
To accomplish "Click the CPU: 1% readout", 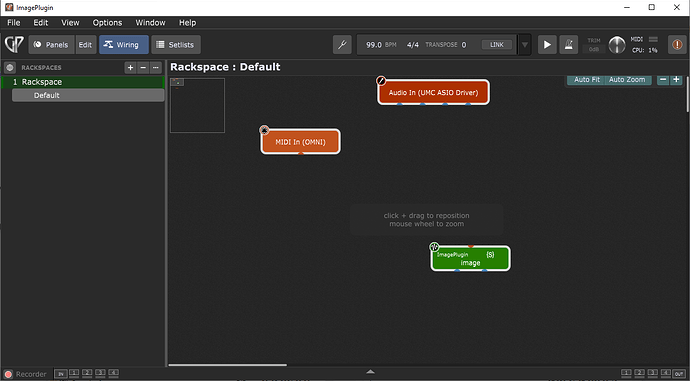I will 645,50.
